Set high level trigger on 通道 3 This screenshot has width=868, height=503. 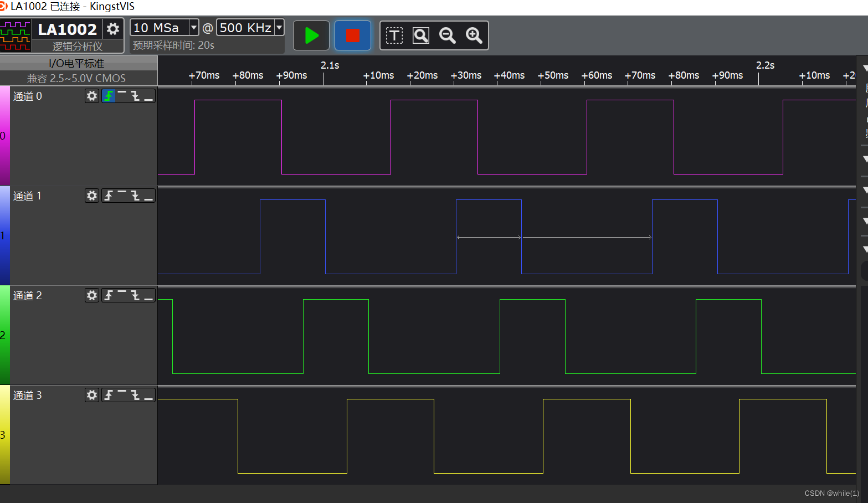tap(122, 395)
